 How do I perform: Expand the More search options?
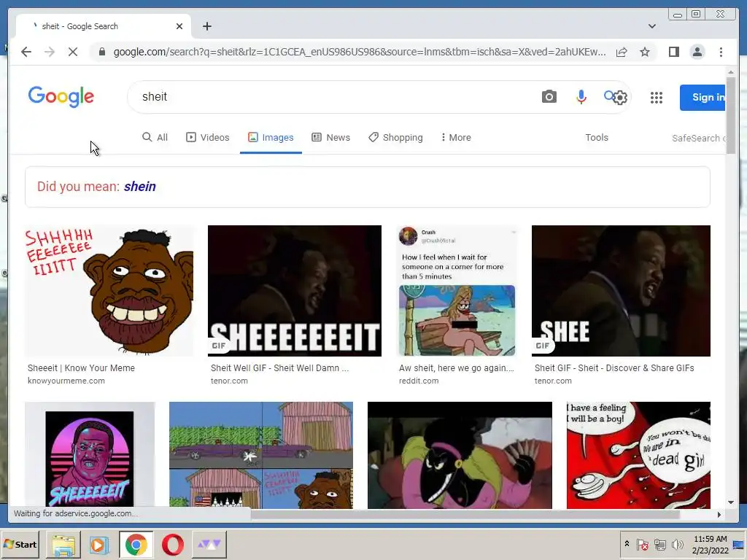[x=456, y=138]
